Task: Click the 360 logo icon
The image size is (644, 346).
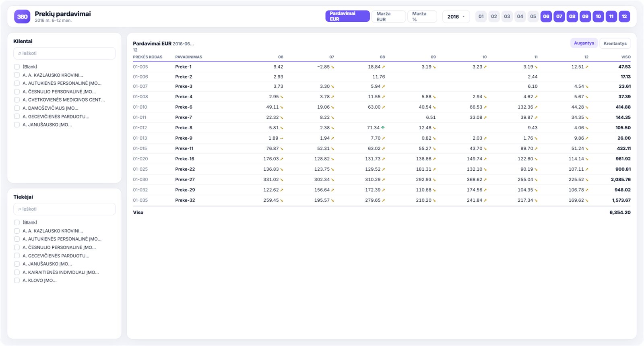Action: point(22,17)
